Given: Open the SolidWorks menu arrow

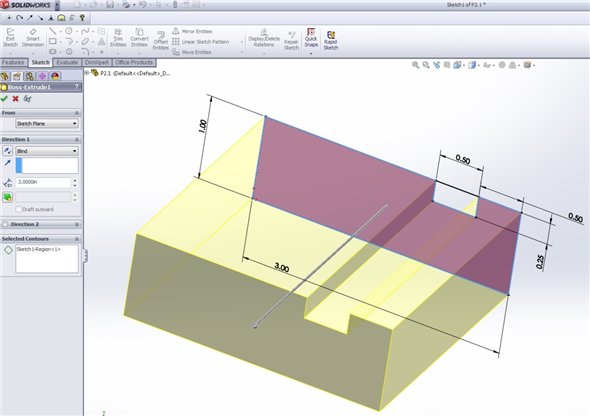Looking at the screenshot, I should [x=57, y=5].
